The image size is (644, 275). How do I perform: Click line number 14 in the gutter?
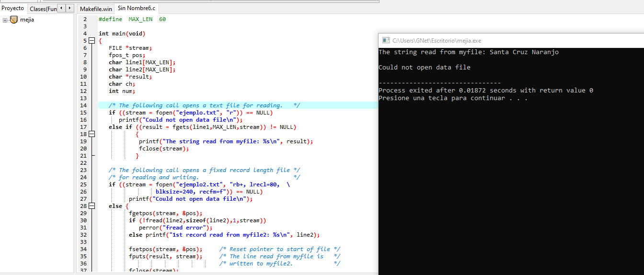(83, 105)
